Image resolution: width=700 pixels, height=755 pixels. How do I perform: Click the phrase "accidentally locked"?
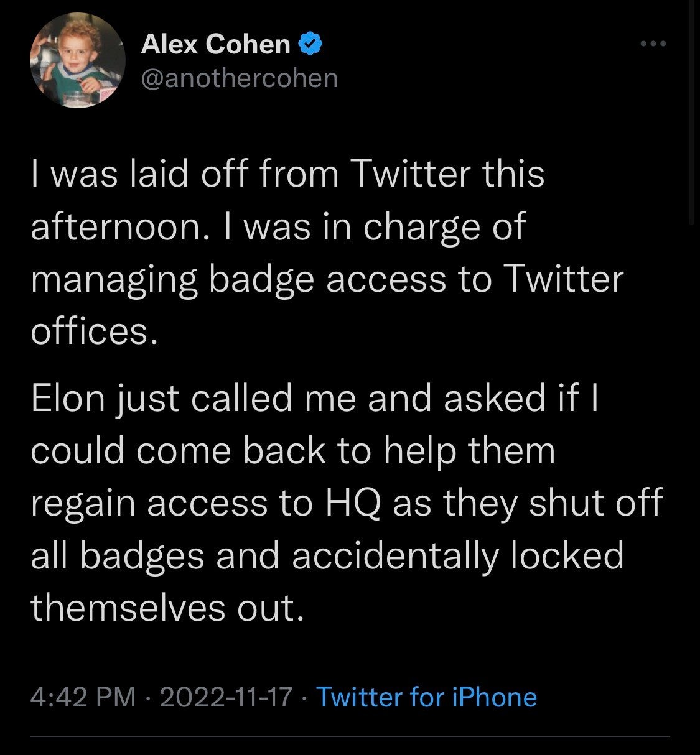point(457,555)
